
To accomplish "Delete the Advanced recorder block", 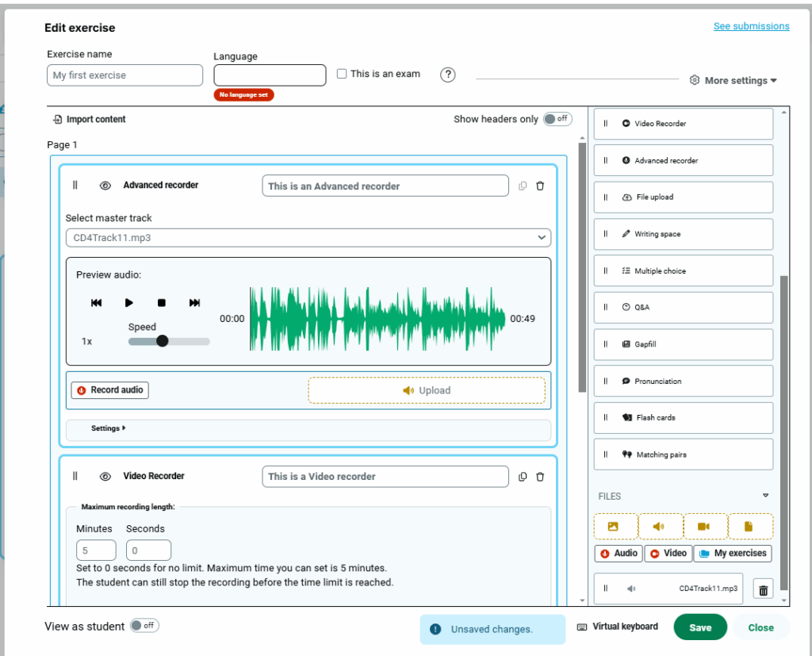I will pos(540,186).
